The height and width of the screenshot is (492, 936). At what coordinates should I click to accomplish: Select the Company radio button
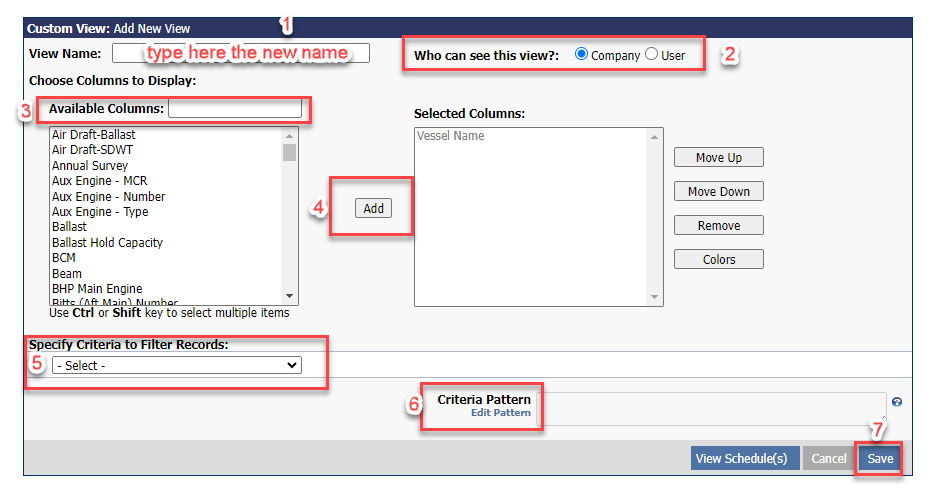581,54
